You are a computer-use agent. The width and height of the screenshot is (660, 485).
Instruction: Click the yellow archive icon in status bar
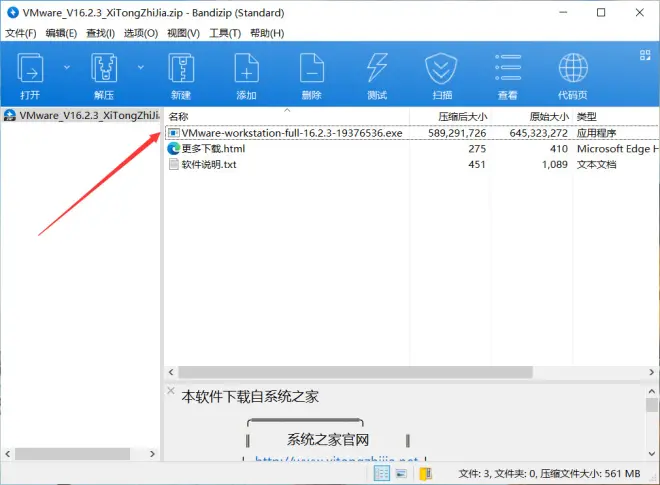(426, 474)
